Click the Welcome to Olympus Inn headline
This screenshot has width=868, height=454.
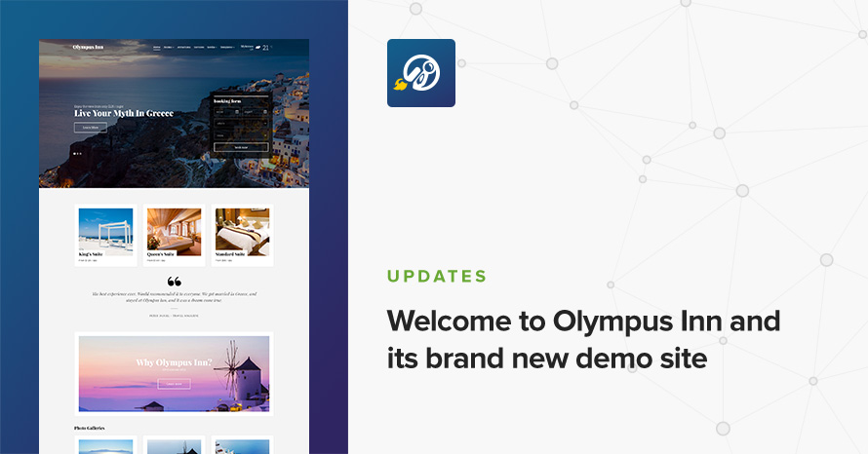pyautogui.click(x=583, y=339)
